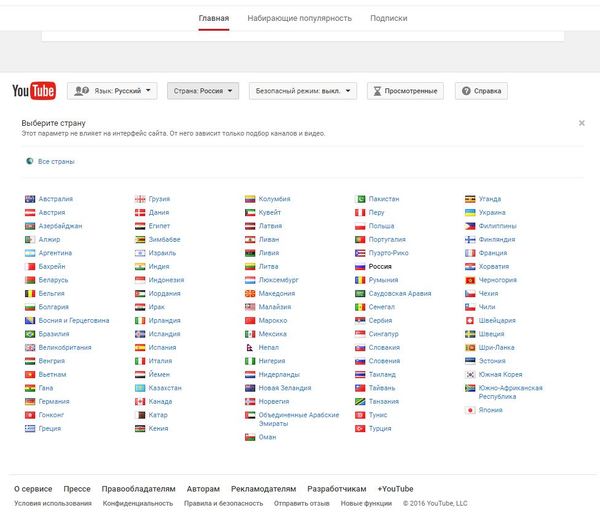This screenshot has width=600, height=521.
Task: Click the Japan flag icon
Action: [470, 409]
